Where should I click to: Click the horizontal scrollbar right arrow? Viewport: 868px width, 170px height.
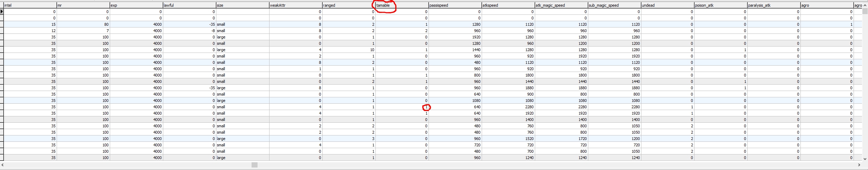[x=859, y=165]
